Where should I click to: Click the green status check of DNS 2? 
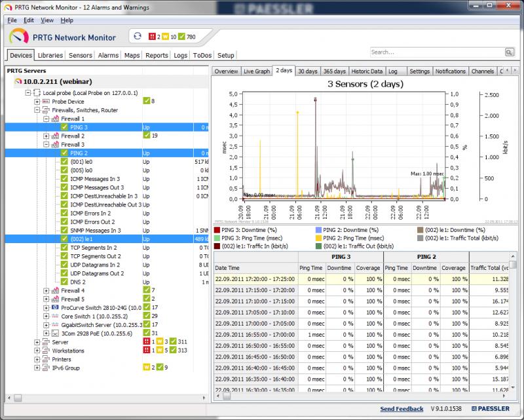[x=64, y=282]
